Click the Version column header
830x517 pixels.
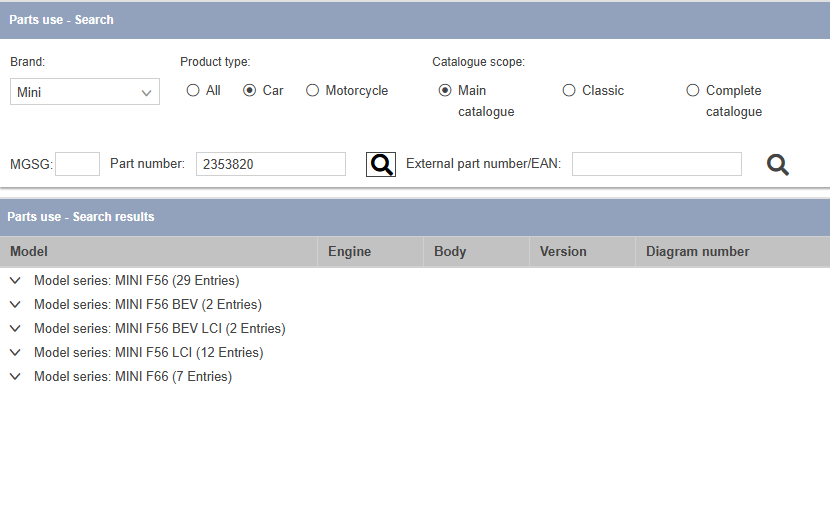tap(582, 251)
